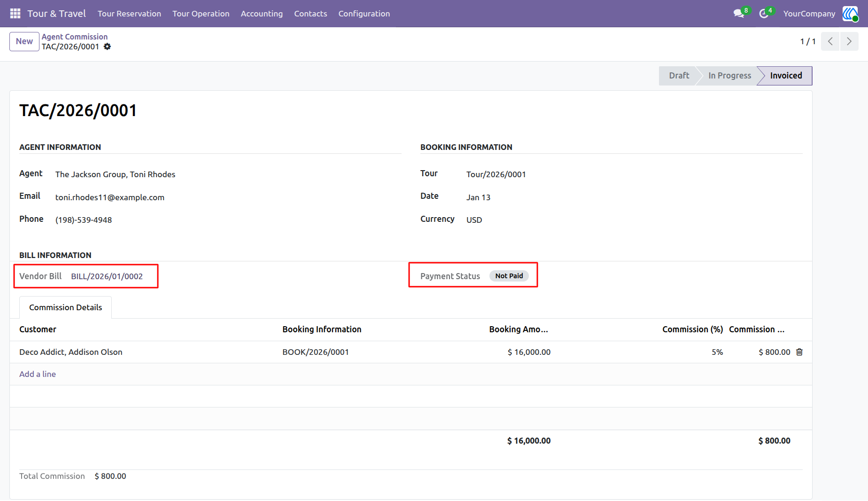Open the apps grid menu icon
Viewport: 868px width, 501px height.
(x=15, y=14)
